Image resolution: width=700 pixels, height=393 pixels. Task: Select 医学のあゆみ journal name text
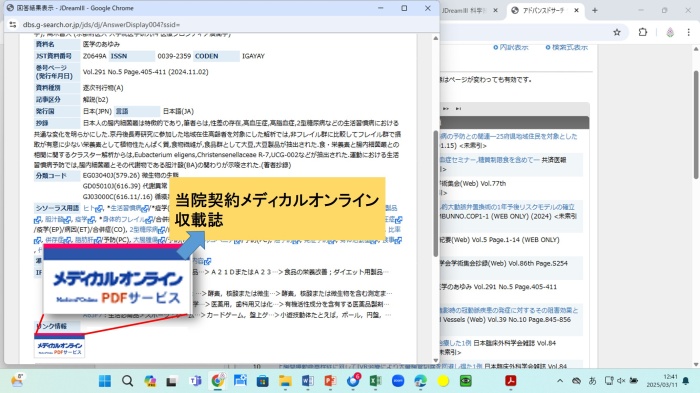coord(101,44)
